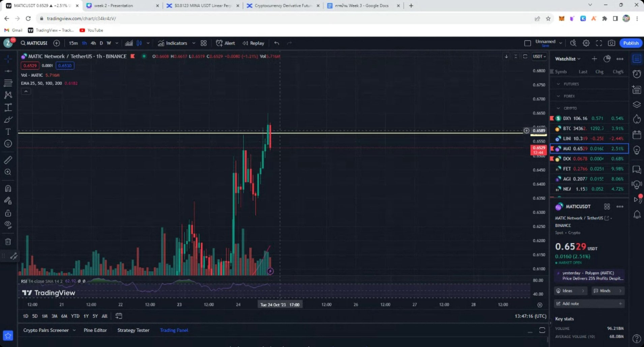Open the Indicators dialog
Viewport: 644px width, 347px height.
click(172, 43)
